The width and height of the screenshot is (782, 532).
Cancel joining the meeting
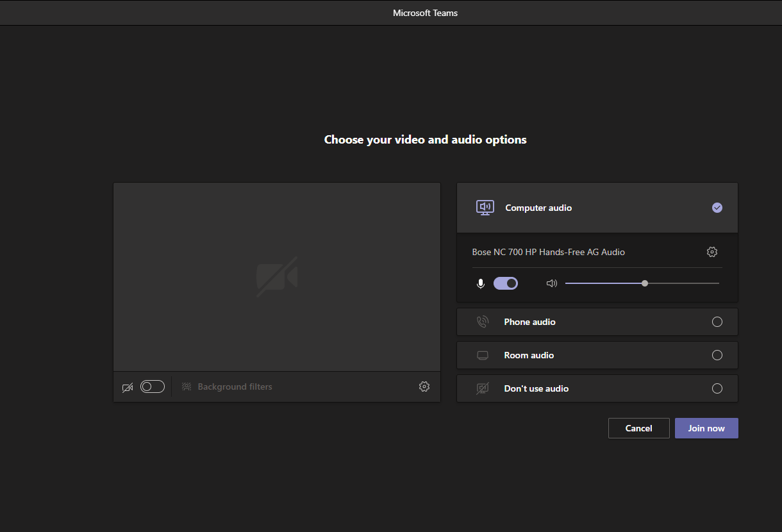coord(638,428)
